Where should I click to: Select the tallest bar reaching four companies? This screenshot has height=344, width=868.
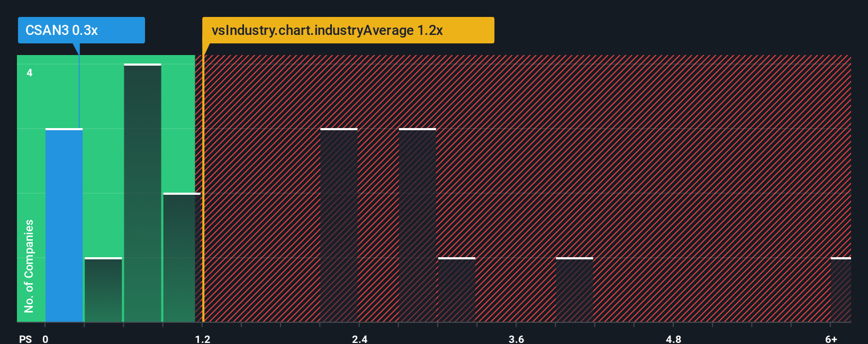point(142,193)
